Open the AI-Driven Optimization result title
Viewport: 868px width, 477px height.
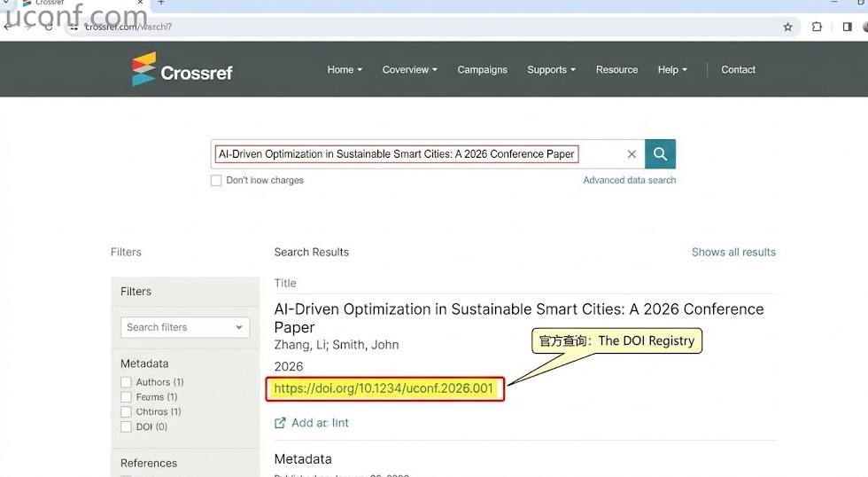tap(519, 318)
